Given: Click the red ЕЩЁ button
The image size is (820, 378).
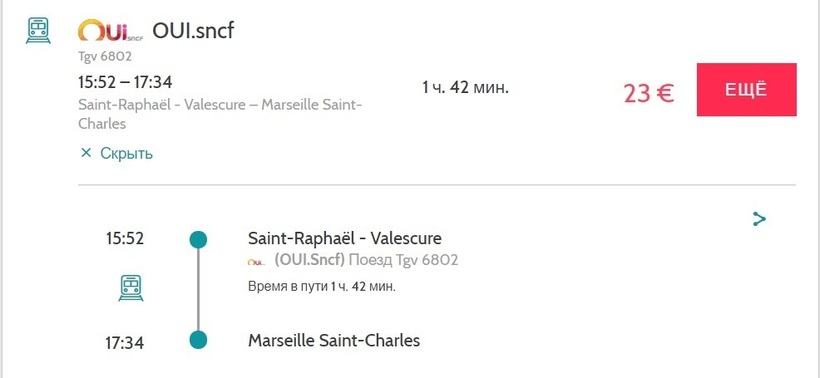Looking at the screenshot, I should [x=746, y=90].
